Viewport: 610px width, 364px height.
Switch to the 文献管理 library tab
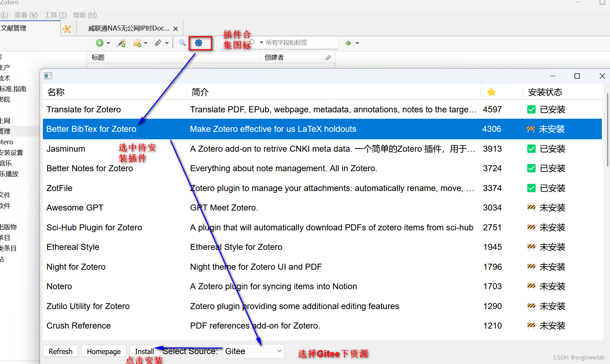coord(30,28)
